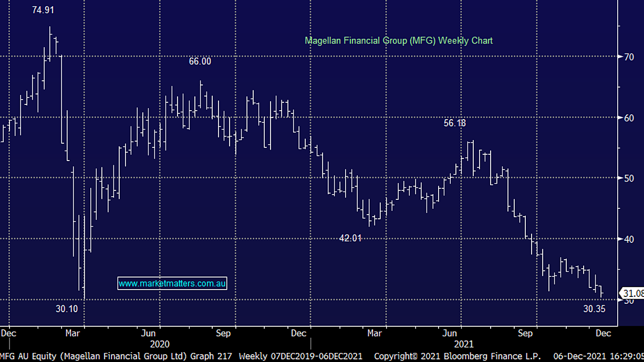
Task: Select the Mar month label above 2020
Action: click(x=73, y=333)
